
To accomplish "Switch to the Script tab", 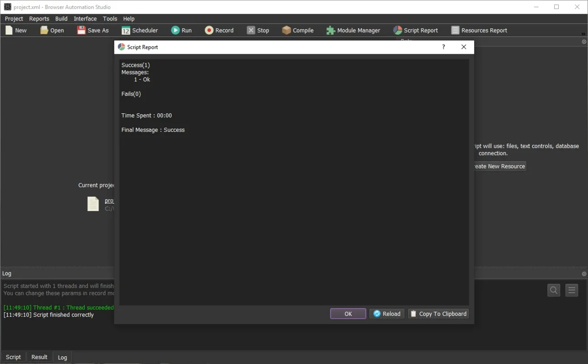I will pyautogui.click(x=13, y=357).
